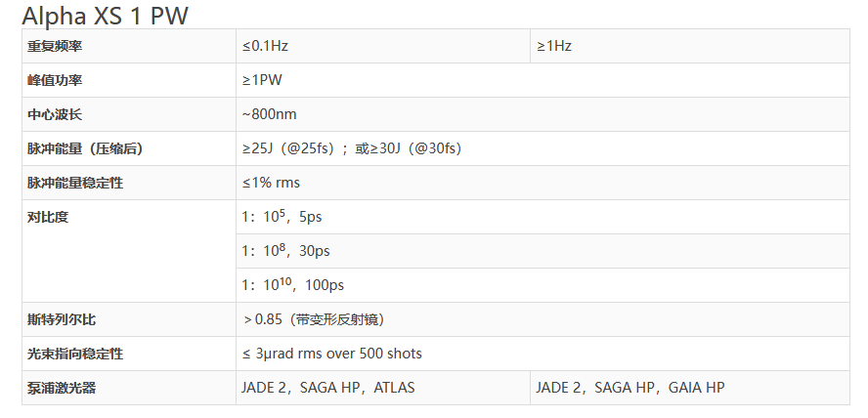Click the ≤ 3μrad rms pointing stability value

point(331,354)
